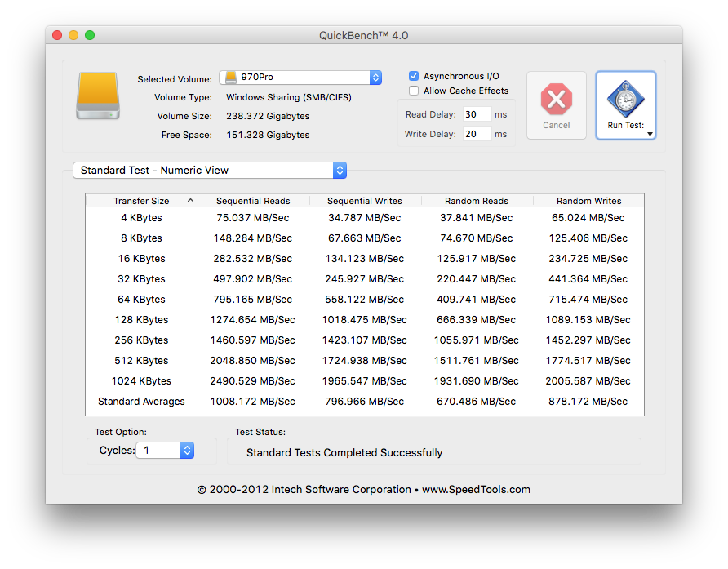Click the 65.024 MB/Sec random write value
This screenshot has height=569, width=728.
tap(588, 217)
